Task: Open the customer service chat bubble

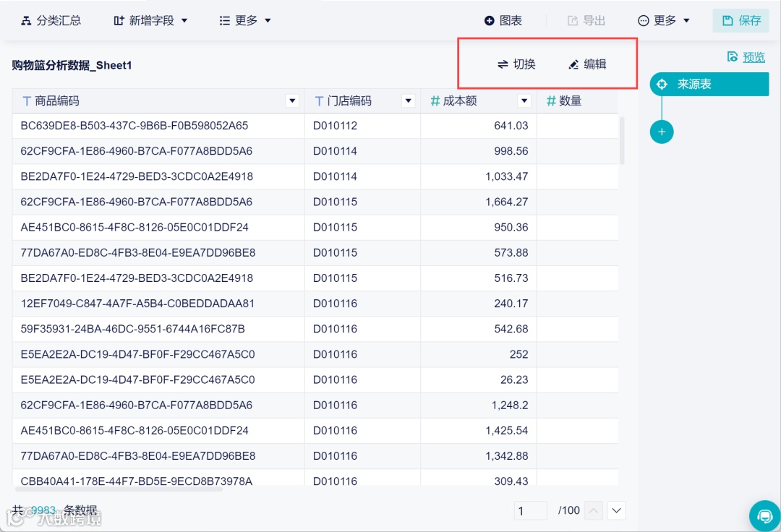Action: coord(764,515)
